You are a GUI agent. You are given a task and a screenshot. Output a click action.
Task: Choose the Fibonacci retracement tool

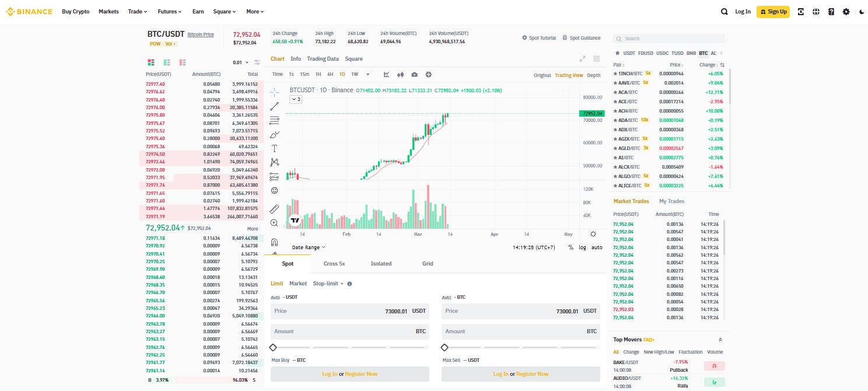274,120
